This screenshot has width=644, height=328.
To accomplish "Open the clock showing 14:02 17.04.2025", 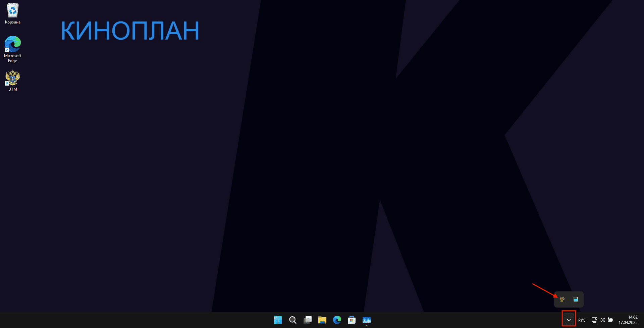I will pyautogui.click(x=628, y=320).
